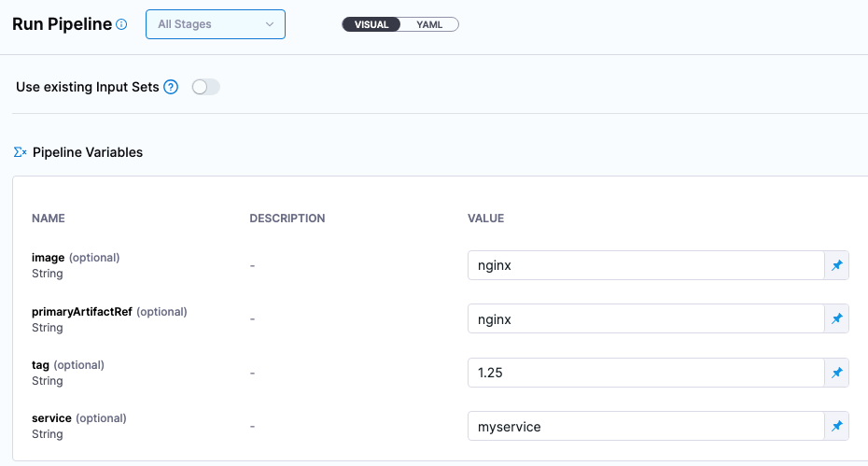The image size is (868, 466).
Task: Click the Use existing Input Sets label
Action: 88,87
